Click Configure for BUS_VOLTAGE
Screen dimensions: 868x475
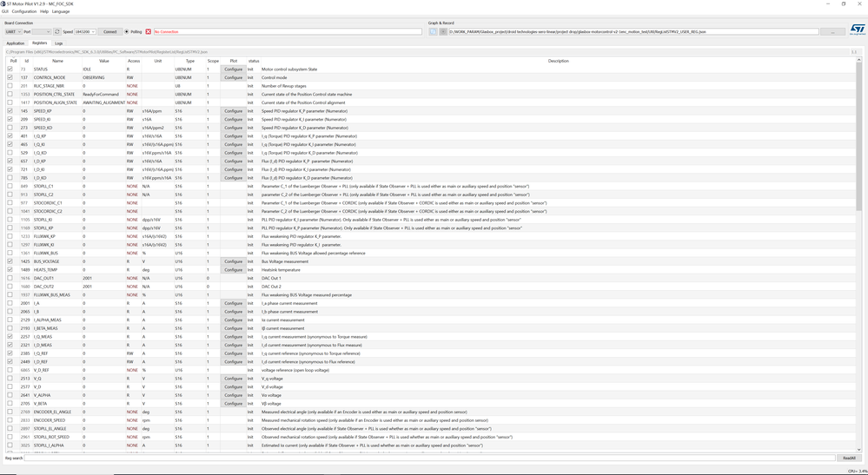[x=234, y=261]
